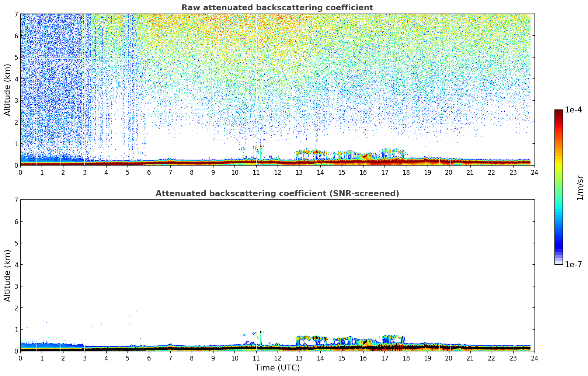Click time tick "1" on the SNR-screened plot axis

[42, 358]
